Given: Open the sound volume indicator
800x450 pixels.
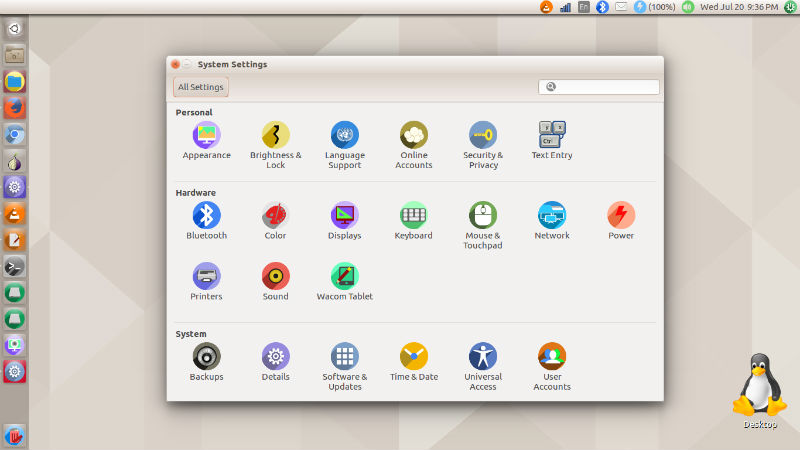Looking at the screenshot, I should point(688,7).
